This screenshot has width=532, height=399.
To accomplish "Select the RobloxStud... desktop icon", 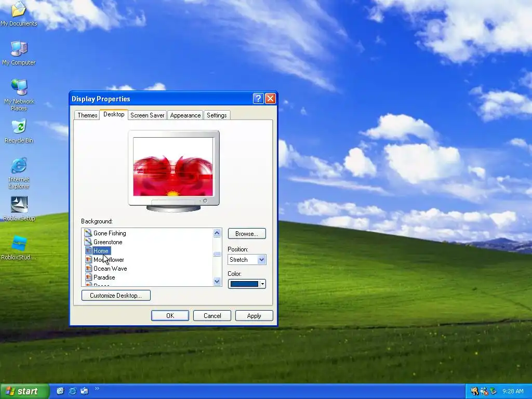I will click(19, 248).
